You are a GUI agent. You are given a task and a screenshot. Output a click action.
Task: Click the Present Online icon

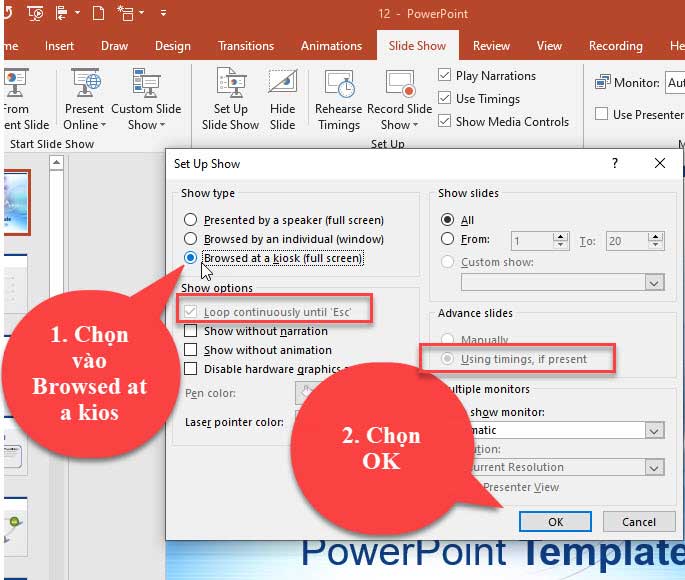(86, 82)
